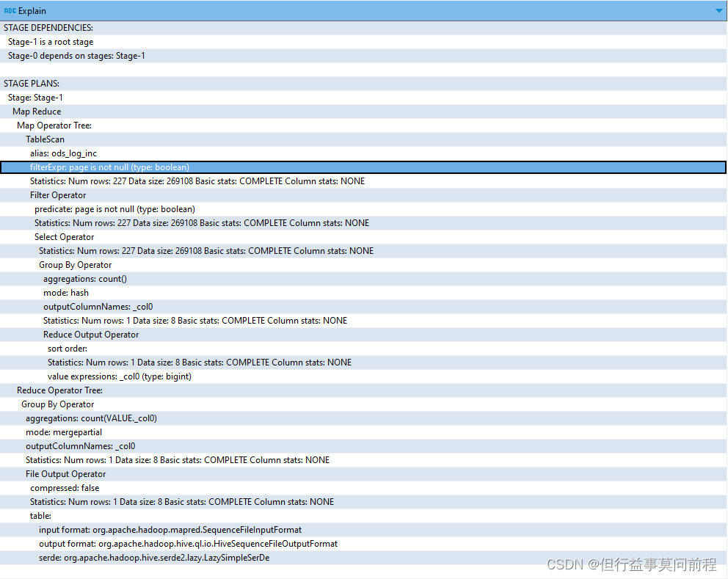Select the 'mode: hash' row
728x579 pixels.
pyautogui.click(x=363, y=293)
